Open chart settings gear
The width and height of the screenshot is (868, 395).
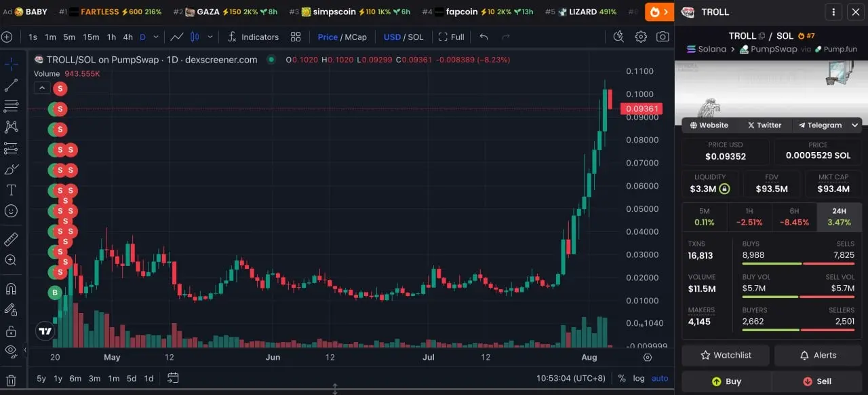pos(641,37)
